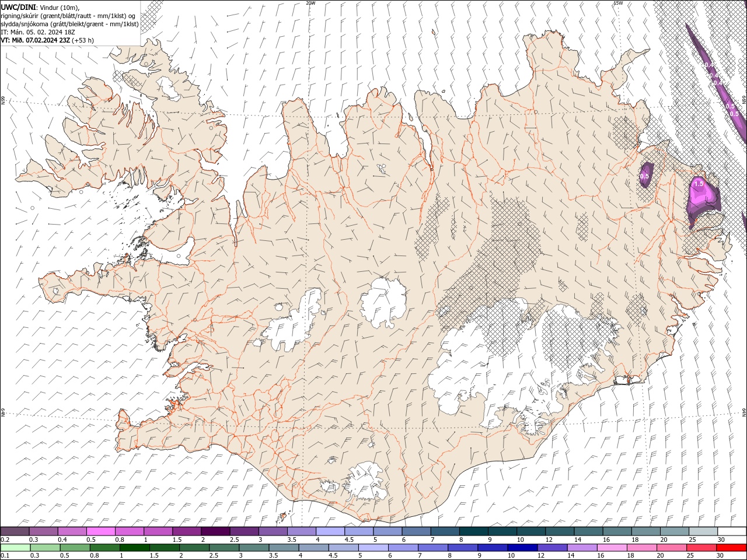Click the palest green swatch between 0.1 and 0.3
The image size is (747, 560).
[x=15, y=548]
